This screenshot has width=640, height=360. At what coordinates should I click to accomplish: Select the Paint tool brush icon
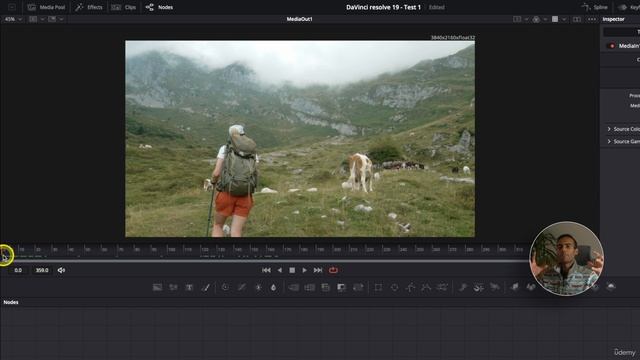pyautogui.click(x=206, y=287)
